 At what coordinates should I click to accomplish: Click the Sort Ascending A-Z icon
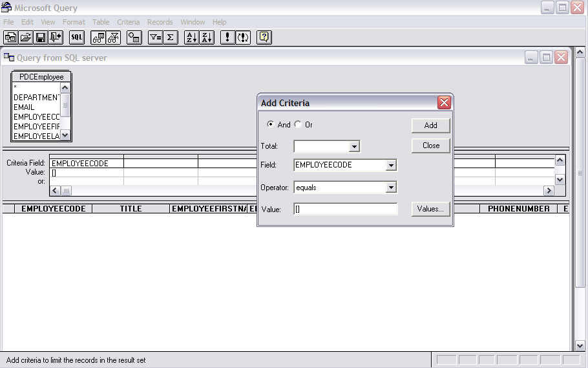point(192,38)
